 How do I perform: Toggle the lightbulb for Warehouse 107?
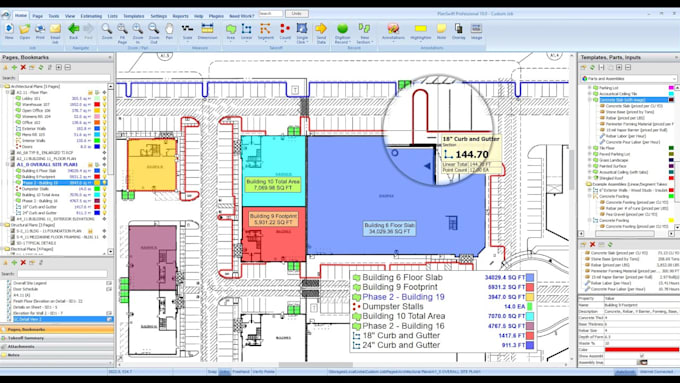104,105
